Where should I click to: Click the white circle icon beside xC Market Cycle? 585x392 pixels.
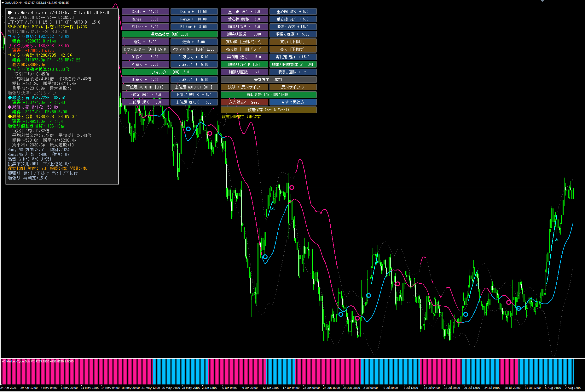[10, 13]
